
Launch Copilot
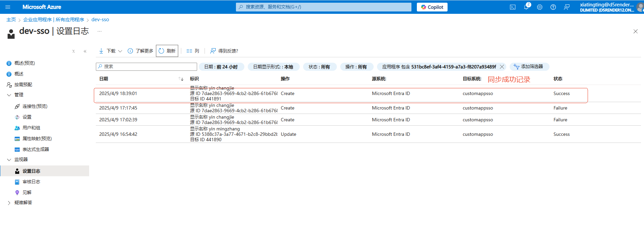click(x=432, y=7)
